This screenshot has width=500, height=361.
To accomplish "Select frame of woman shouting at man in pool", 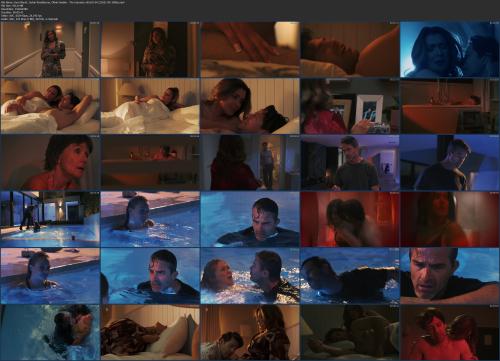I will (x=250, y=276).
